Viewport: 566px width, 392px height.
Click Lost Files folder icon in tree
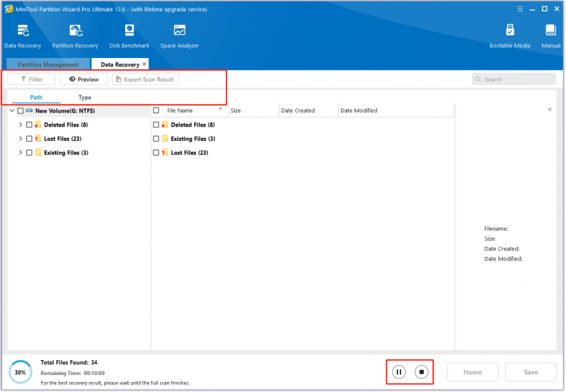(x=37, y=139)
